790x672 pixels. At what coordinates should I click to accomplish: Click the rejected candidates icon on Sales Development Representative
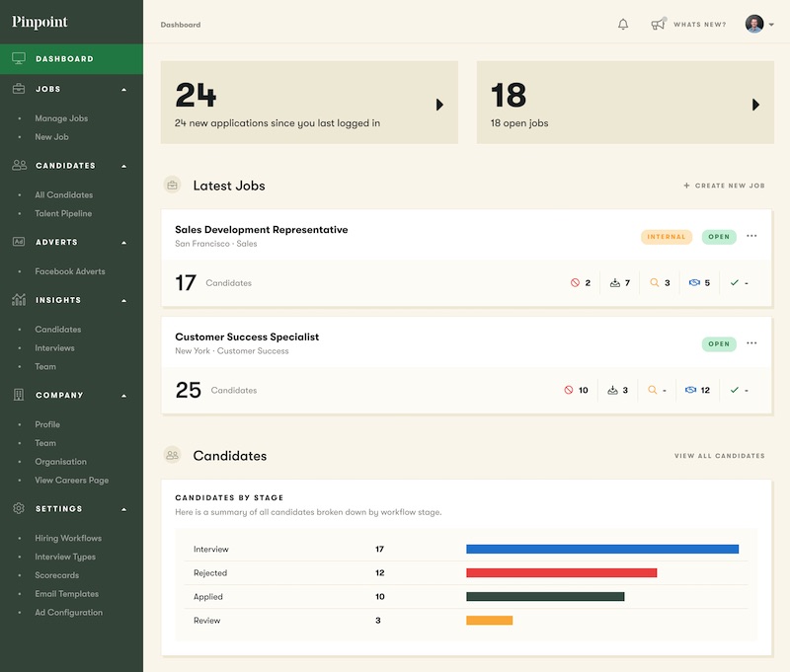(x=575, y=282)
